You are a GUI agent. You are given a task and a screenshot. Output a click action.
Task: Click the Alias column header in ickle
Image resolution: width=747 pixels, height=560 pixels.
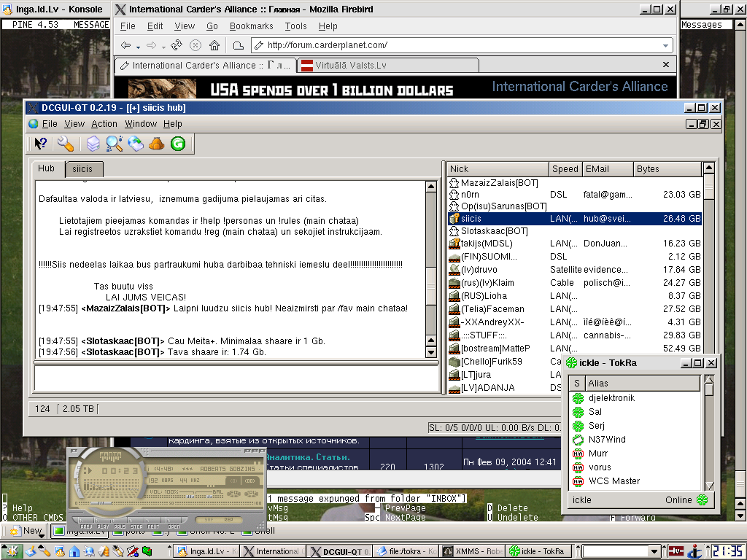(x=642, y=384)
